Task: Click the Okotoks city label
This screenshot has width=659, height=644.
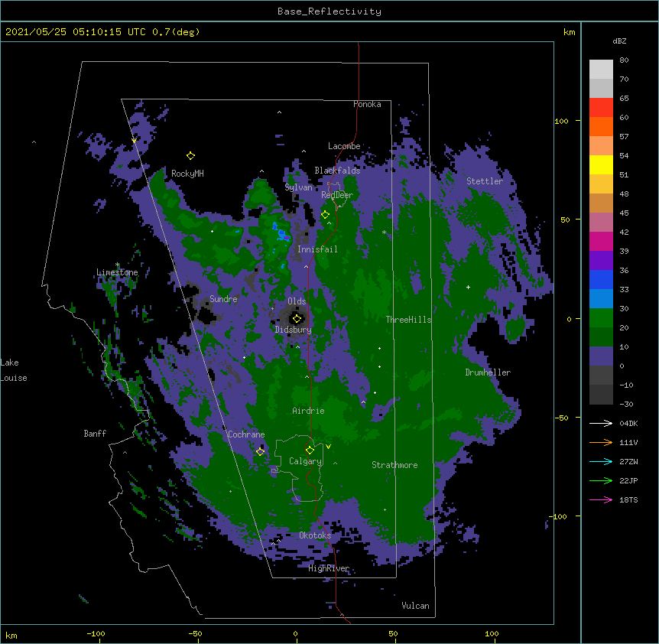Action: [315, 535]
